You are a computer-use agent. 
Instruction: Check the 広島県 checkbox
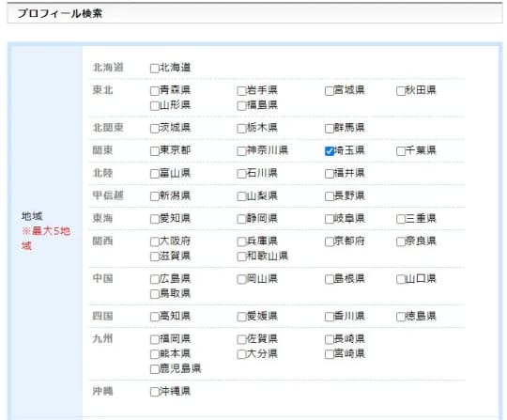point(155,279)
